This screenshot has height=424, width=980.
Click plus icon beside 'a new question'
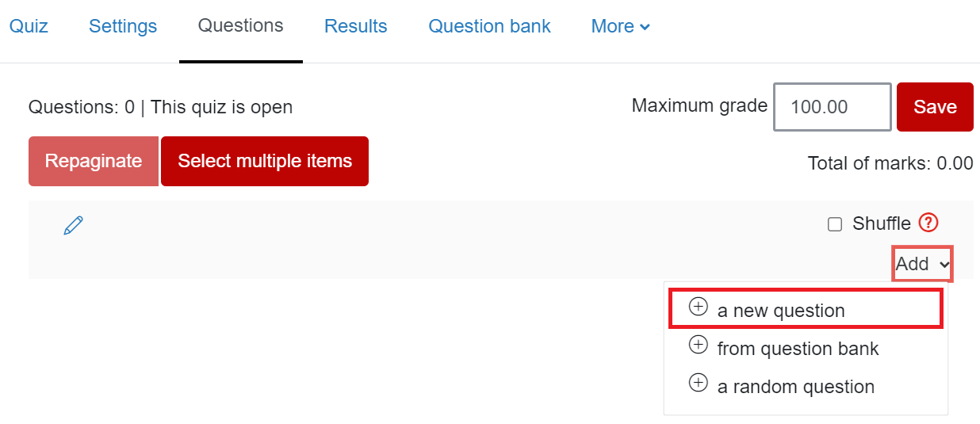click(x=698, y=307)
